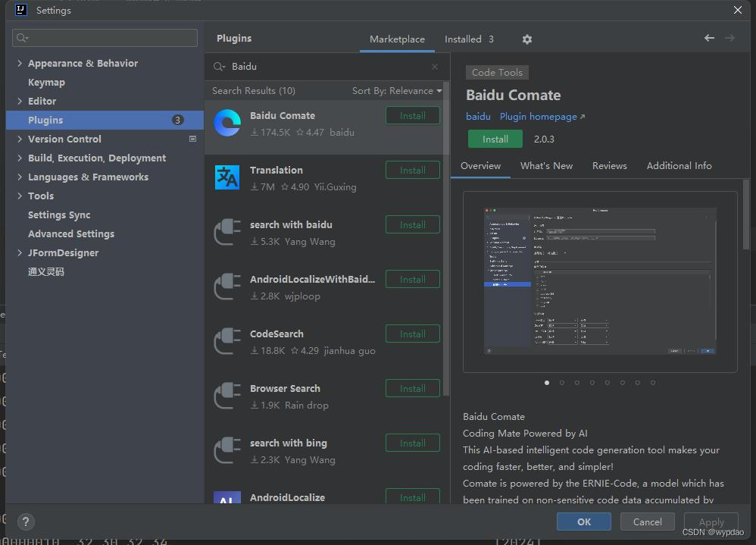Close the Settings dialog

pos(738,10)
